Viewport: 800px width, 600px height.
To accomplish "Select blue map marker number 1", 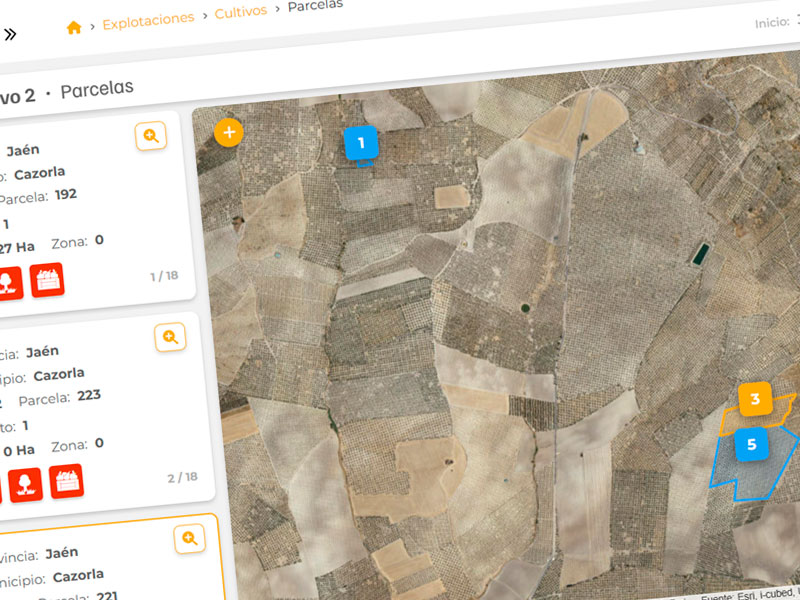I will [360, 144].
